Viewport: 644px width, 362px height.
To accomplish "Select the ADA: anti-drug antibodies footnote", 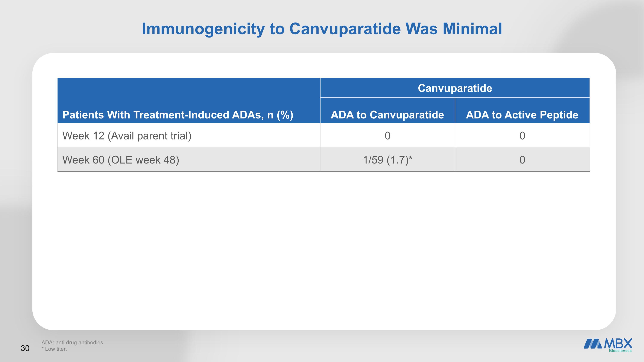I will click(72, 342).
